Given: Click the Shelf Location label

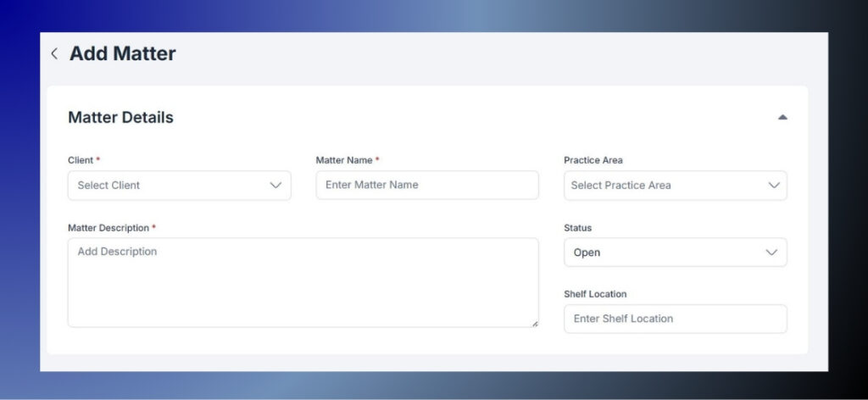Looking at the screenshot, I should (x=595, y=294).
